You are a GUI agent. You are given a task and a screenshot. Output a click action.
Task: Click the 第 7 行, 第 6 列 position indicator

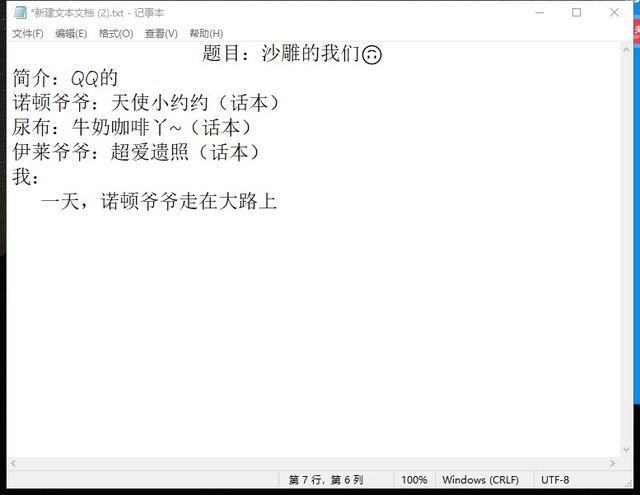[326, 480]
